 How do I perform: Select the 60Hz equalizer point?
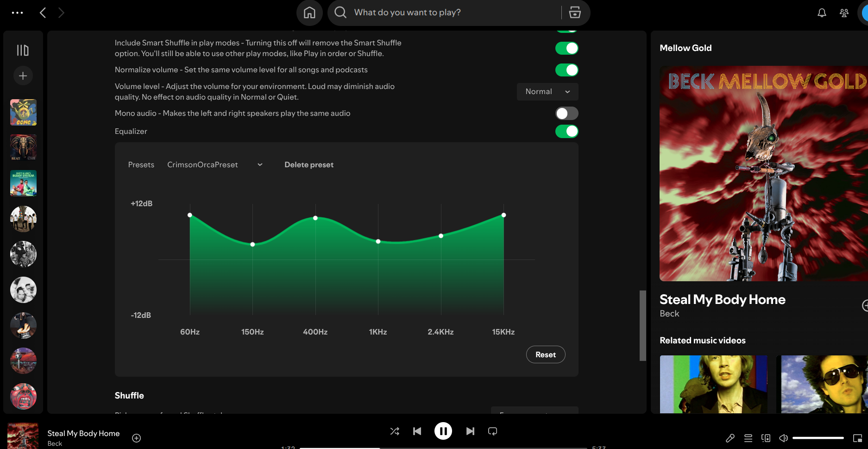pyautogui.click(x=190, y=215)
